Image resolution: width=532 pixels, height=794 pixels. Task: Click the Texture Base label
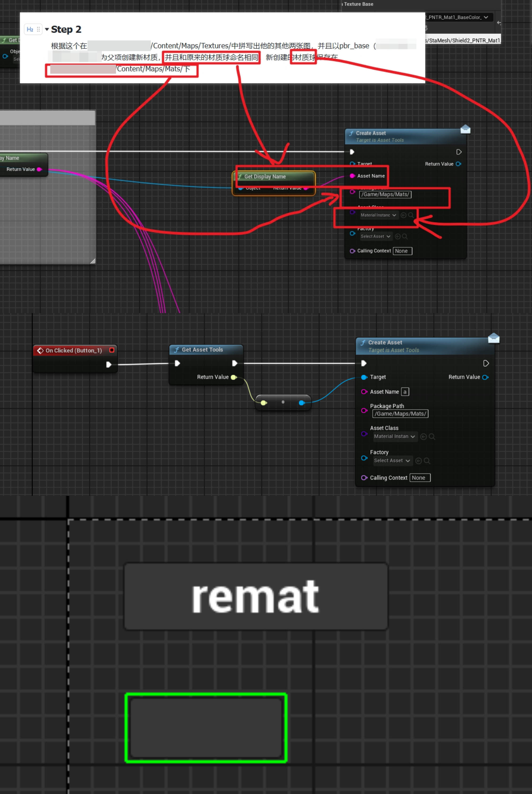click(x=358, y=4)
